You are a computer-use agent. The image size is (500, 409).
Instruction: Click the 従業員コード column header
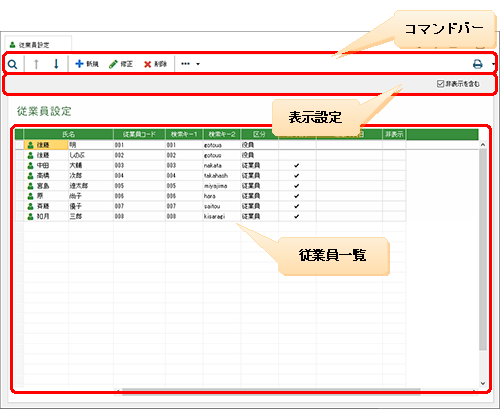[x=139, y=134]
